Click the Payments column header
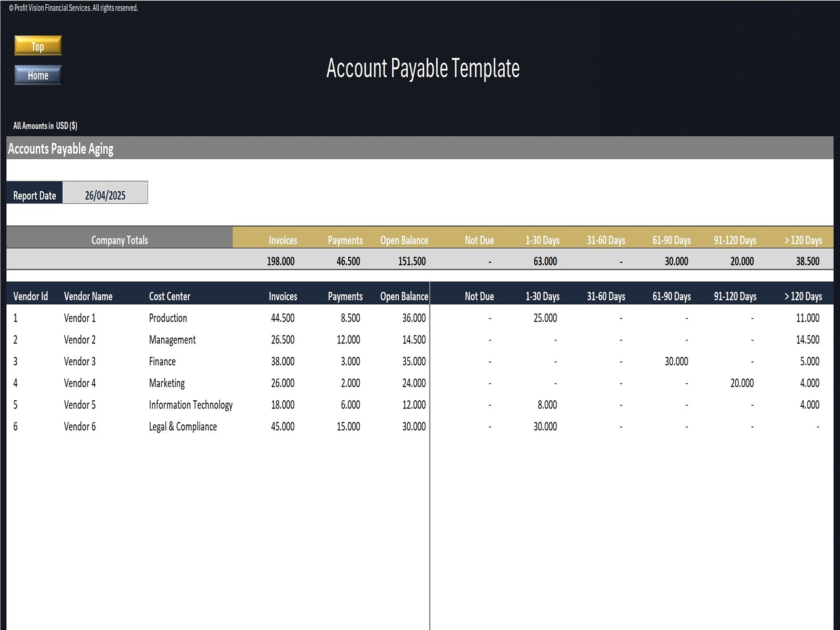Image resolution: width=840 pixels, height=630 pixels. (344, 240)
